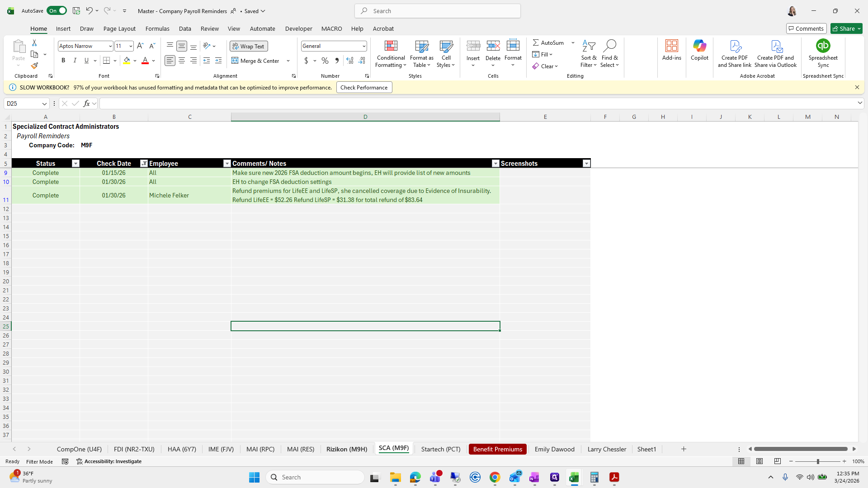Click the Insert Function fx icon
Screen dimensions: 868x488
[x=86, y=103]
